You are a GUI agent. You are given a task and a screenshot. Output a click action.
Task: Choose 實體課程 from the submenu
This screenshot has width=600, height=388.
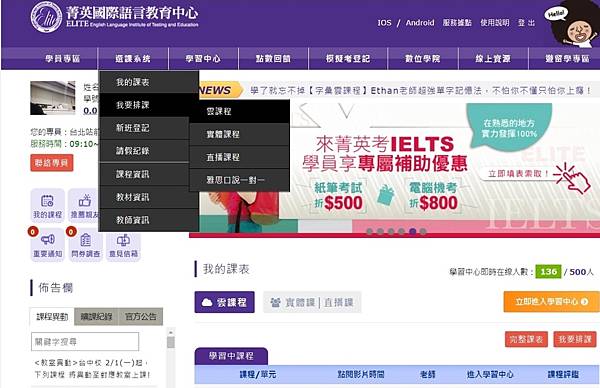click(240, 134)
